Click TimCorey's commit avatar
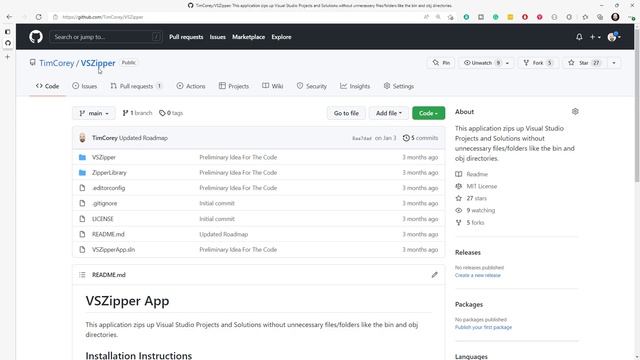The width and height of the screenshot is (640, 360). [82, 138]
